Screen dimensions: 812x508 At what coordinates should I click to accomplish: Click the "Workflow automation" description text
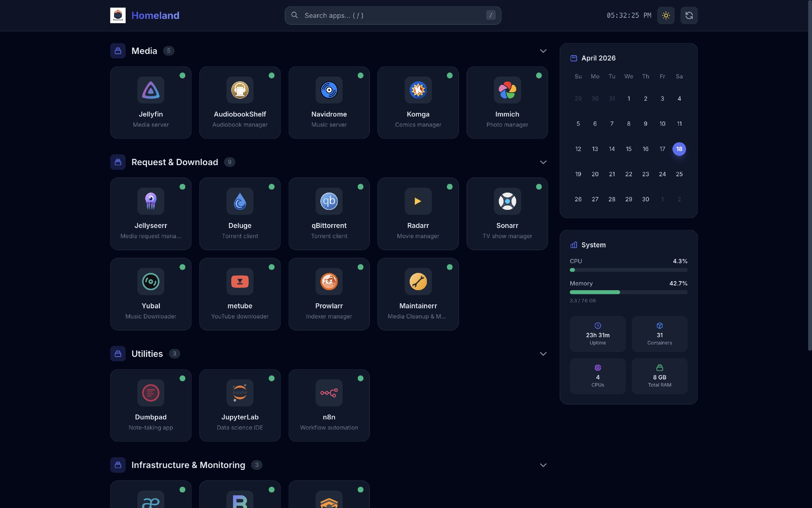[329, 428]
